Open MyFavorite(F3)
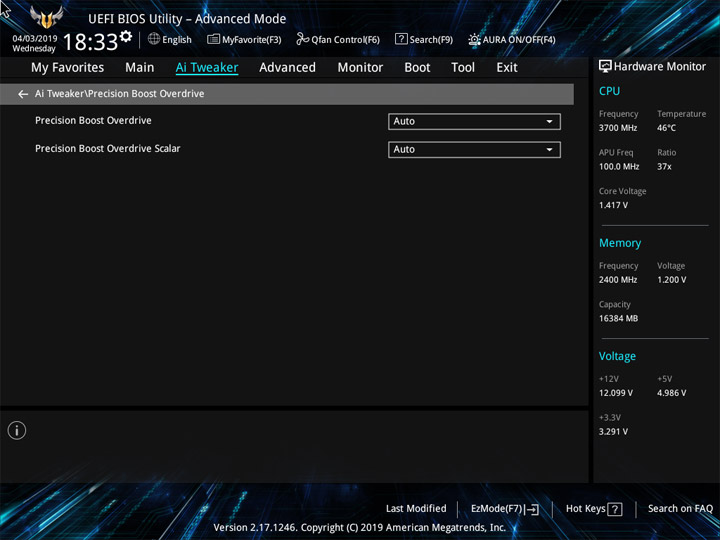 pyautogui.click(x=244, y=39)
